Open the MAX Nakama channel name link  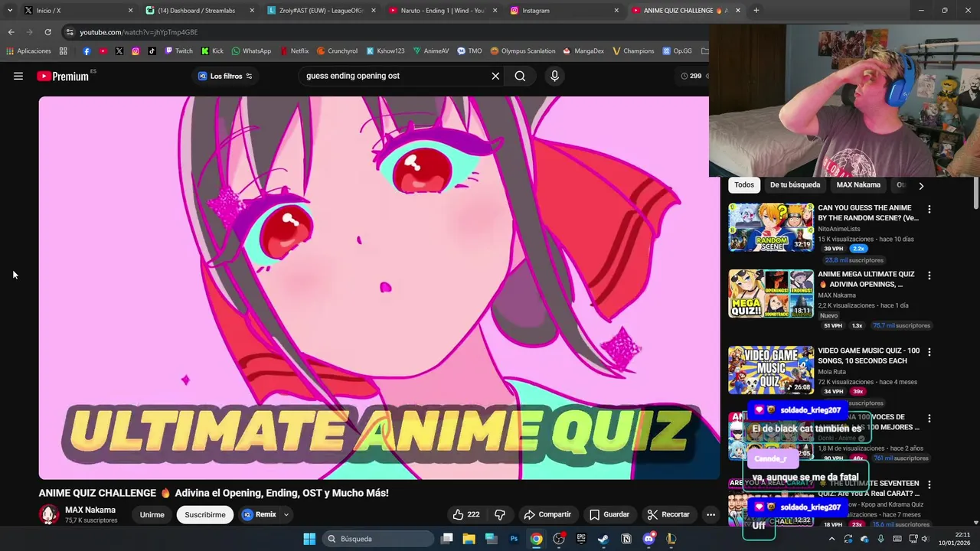click(x=90, y=510)
